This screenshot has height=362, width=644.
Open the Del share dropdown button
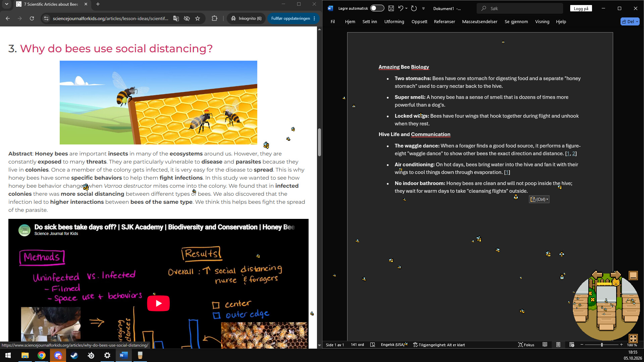click(x=630, y=21)
